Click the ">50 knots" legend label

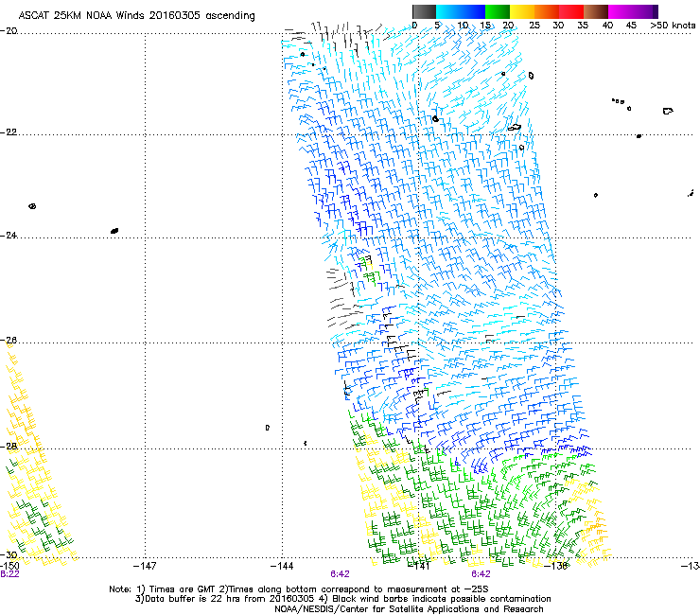click(674, 26)
